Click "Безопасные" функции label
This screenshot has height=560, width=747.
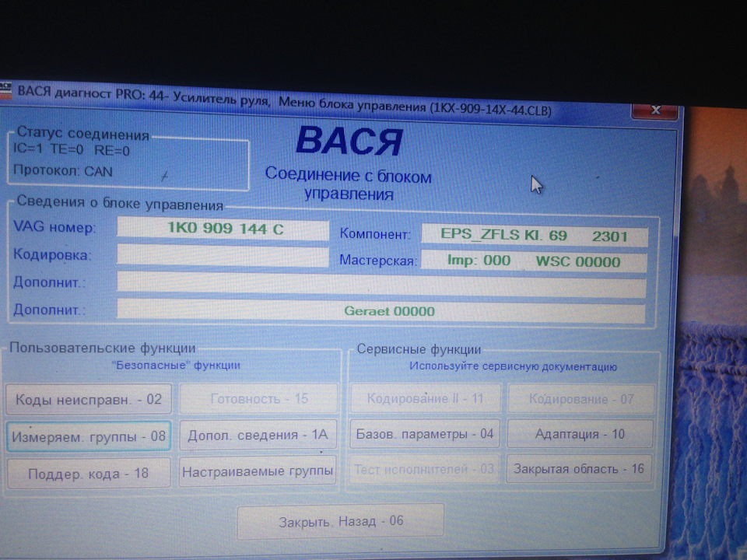[177, 366]
